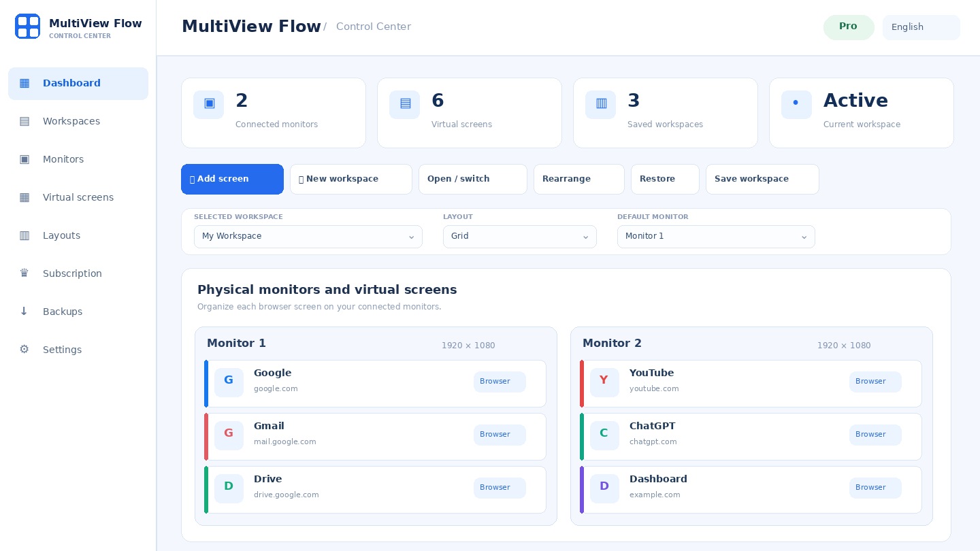The image size is (980, 551).
Task: Open Virtual screens in the sidebar
Action: (78, 198)
